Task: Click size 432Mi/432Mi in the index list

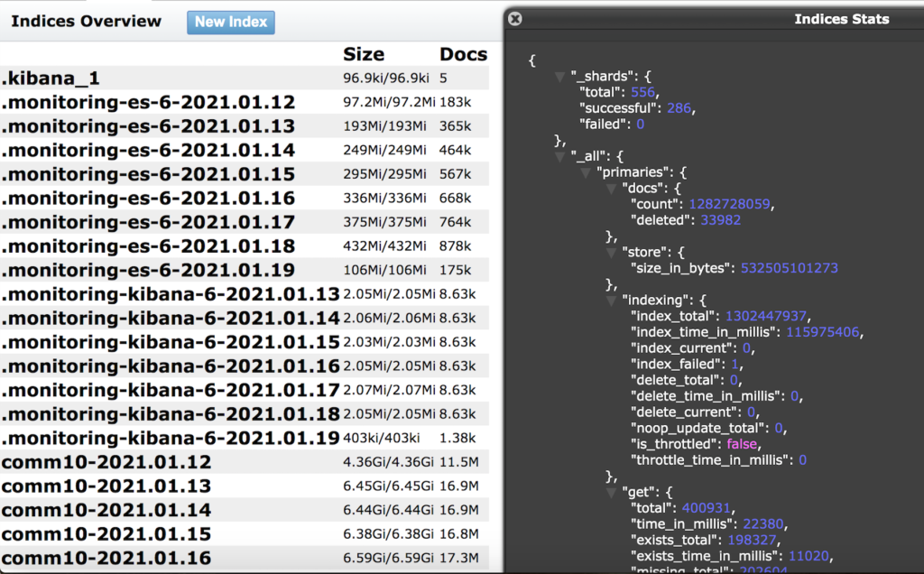Action: [x=384, y=245]
